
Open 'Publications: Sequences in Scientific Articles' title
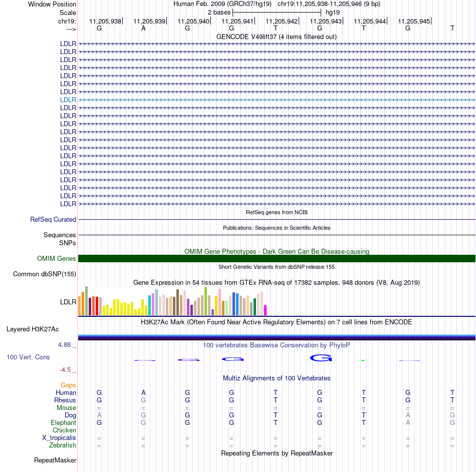(277, 228)
